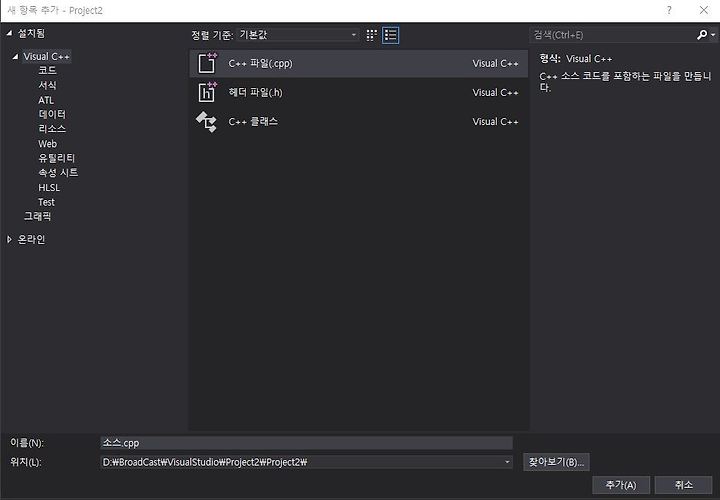Click the search magnifier icon

pos(702,35)
